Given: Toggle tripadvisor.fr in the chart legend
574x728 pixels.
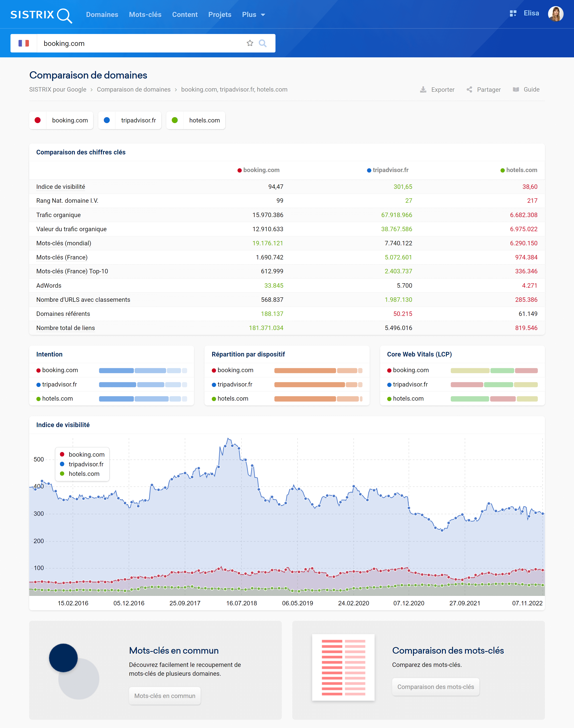Looking at the screenshot, I should point(82,464).
